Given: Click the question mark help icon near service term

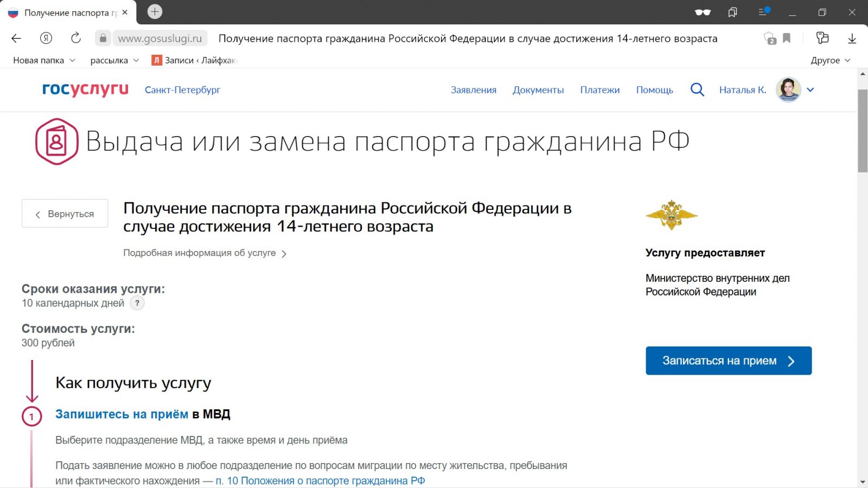Looking at the screenshot, I should pos(137,303).
